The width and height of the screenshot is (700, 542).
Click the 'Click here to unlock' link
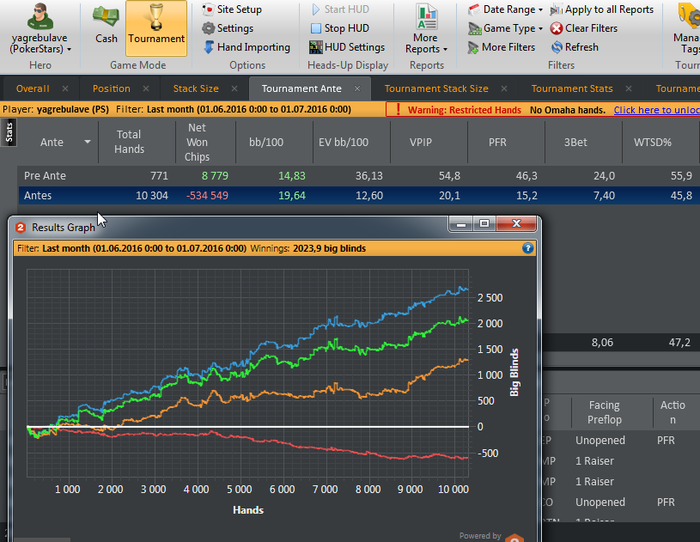coord(656,110)
